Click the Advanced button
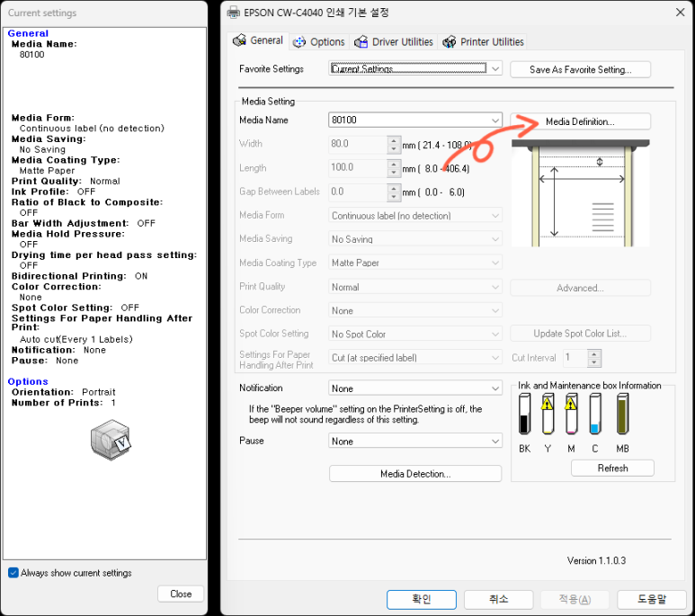The height and width of the screenshot is (616, 695). tap(580, 288)
